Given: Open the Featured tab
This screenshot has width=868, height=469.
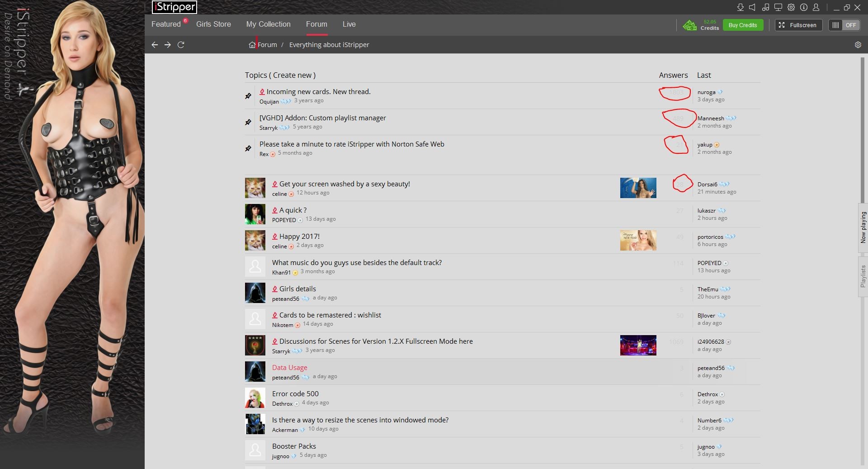Looking at the screenshot, I should (166, 24).
